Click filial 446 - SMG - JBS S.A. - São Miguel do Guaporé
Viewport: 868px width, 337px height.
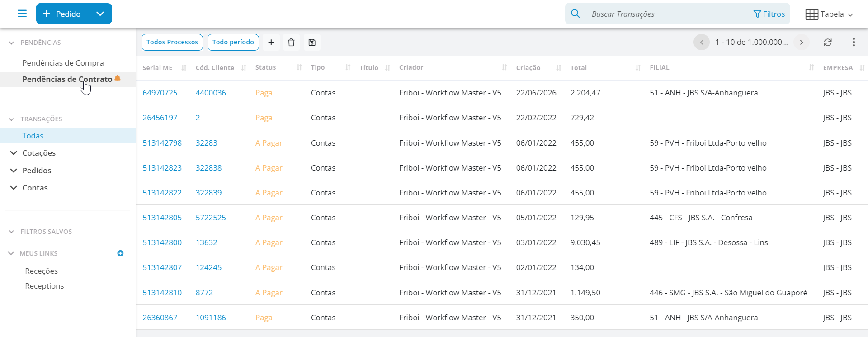(x=728, y=293)
